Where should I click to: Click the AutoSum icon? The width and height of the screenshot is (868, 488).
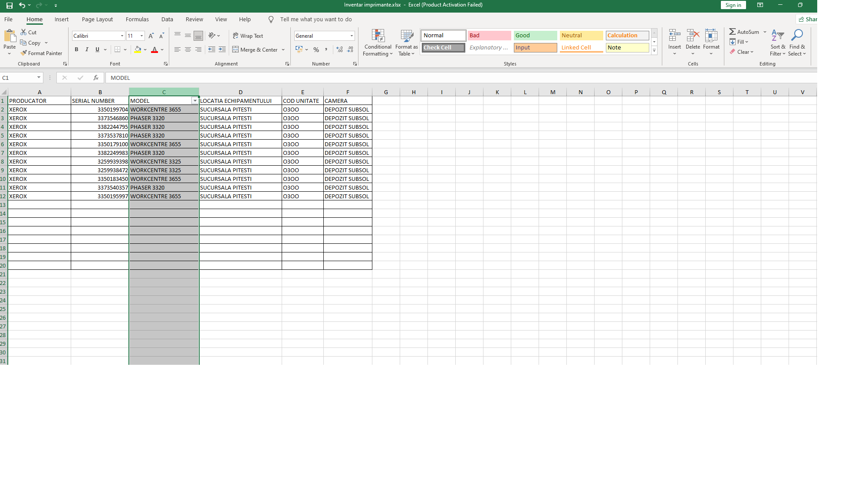733,32
